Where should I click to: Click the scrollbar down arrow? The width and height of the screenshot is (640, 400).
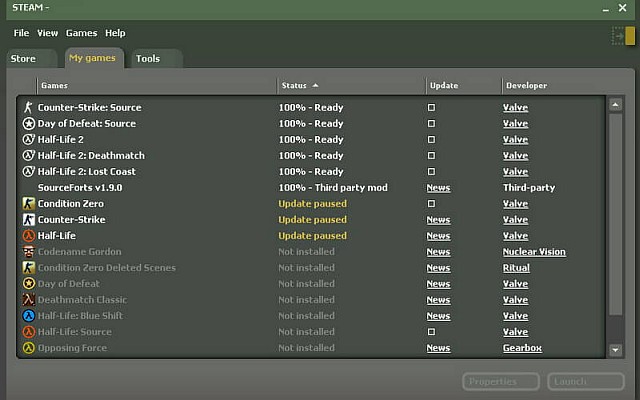tap(615, 349)
